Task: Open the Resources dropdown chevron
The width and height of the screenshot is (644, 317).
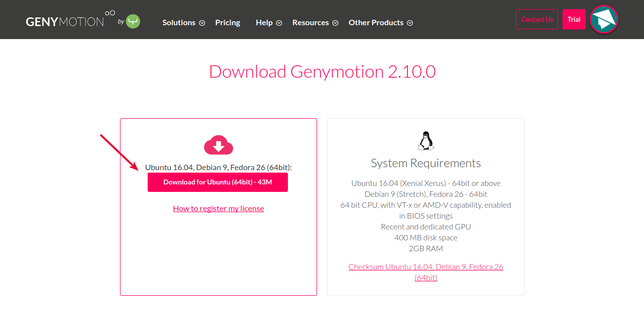Action: [x=335, y=23]
